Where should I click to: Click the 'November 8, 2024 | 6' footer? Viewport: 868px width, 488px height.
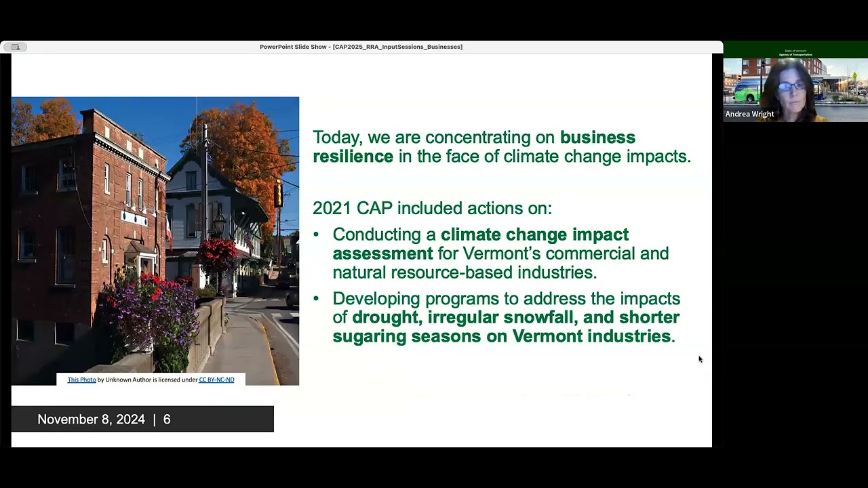142,420
